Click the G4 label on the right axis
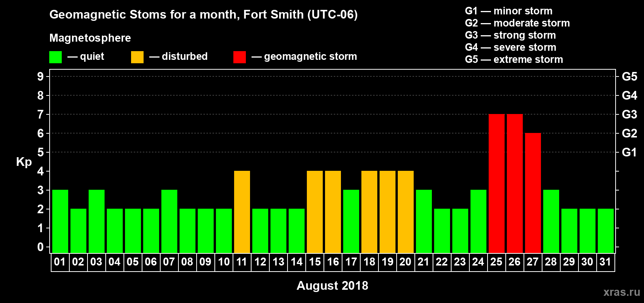 pyautogui.click(x=630, y=95)
